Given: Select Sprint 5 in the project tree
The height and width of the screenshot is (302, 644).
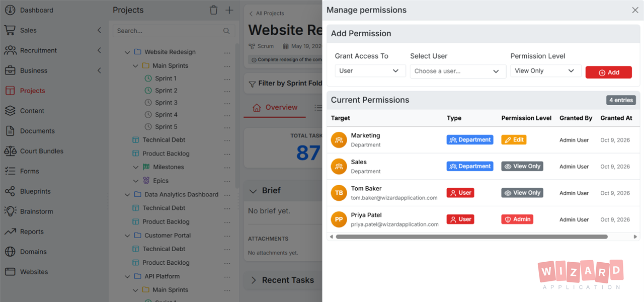Looking at the screenshot, I should point(166,127).
